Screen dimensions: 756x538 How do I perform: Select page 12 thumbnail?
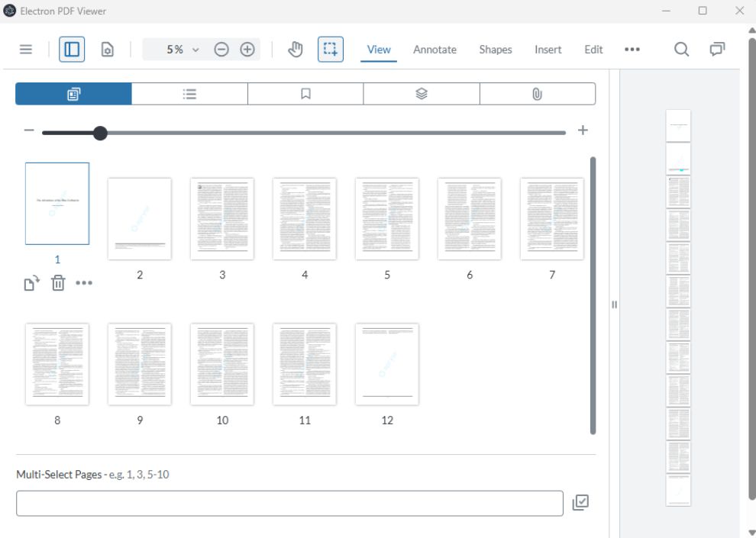(387, 364)
